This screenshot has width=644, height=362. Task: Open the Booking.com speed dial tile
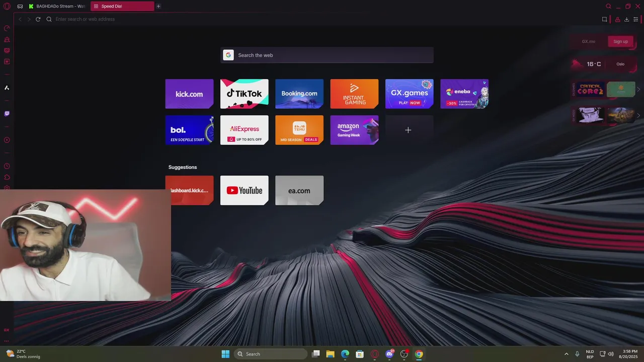tap(299, 94)
